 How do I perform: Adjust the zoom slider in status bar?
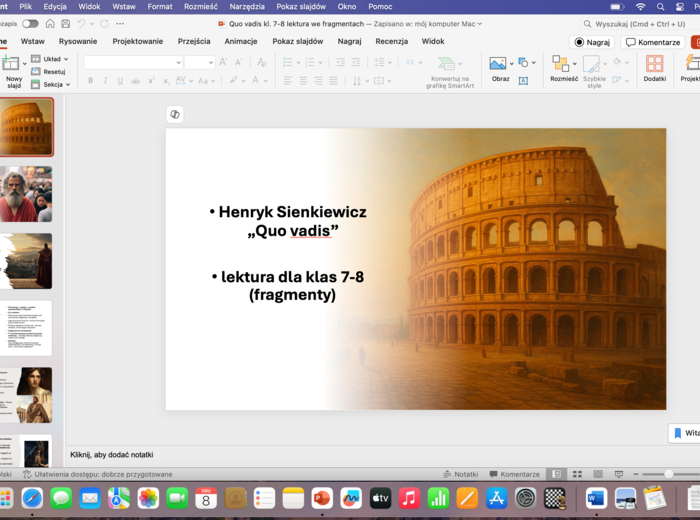click(x=668, y=474)
